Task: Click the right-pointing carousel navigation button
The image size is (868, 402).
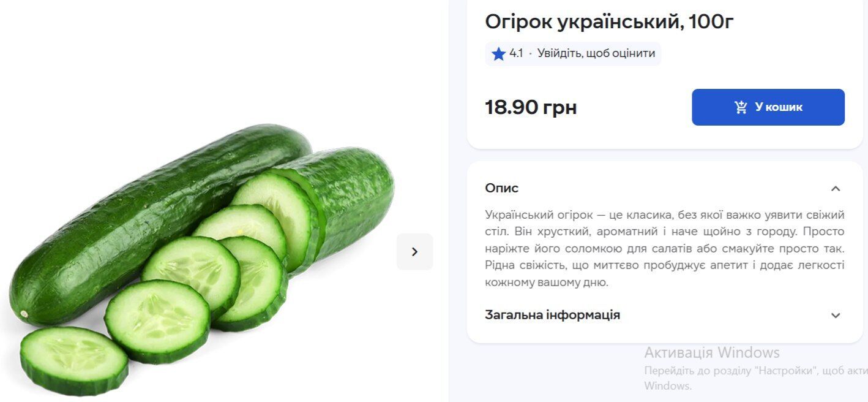Action: click(414, 251)
